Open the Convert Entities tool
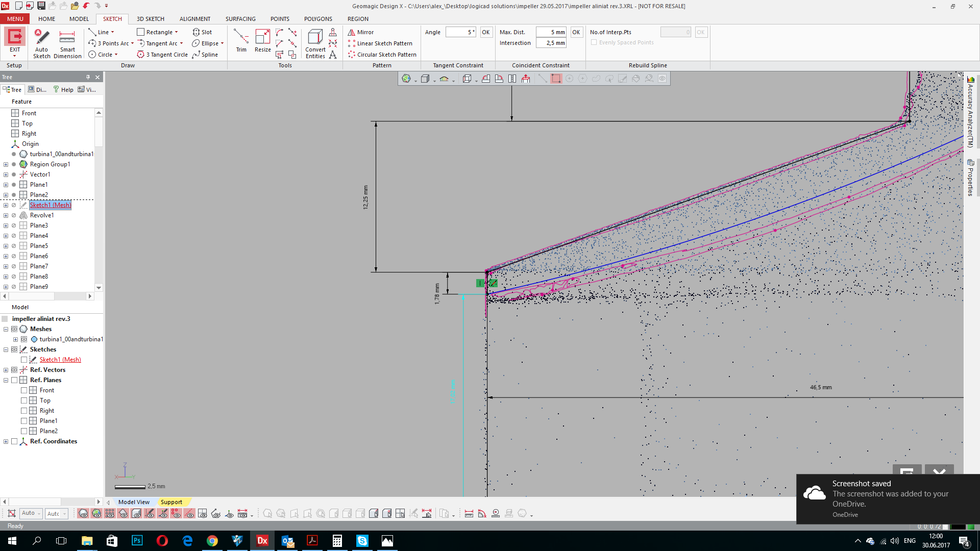 coord(315,44)
